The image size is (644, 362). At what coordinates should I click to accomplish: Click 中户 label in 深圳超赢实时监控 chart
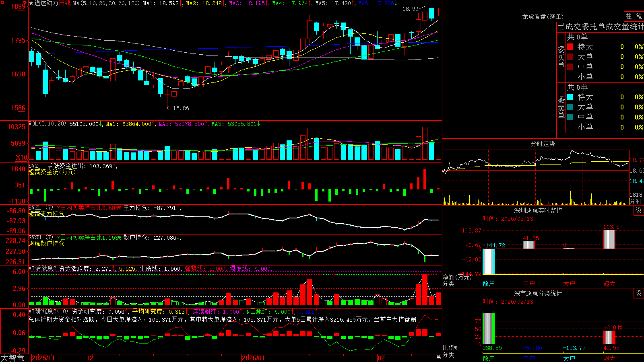529,284
